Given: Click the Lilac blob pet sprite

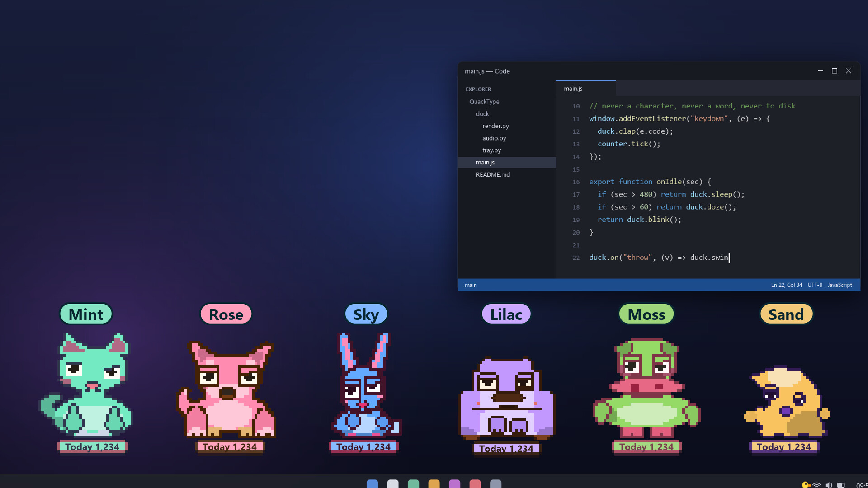Looking at the screenshot, I should click(506, 399).
